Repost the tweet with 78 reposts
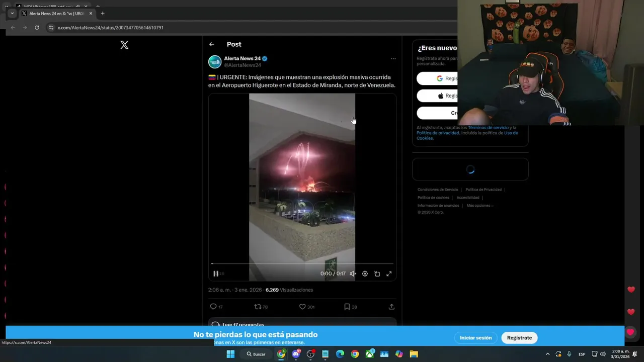 point(261,307)
